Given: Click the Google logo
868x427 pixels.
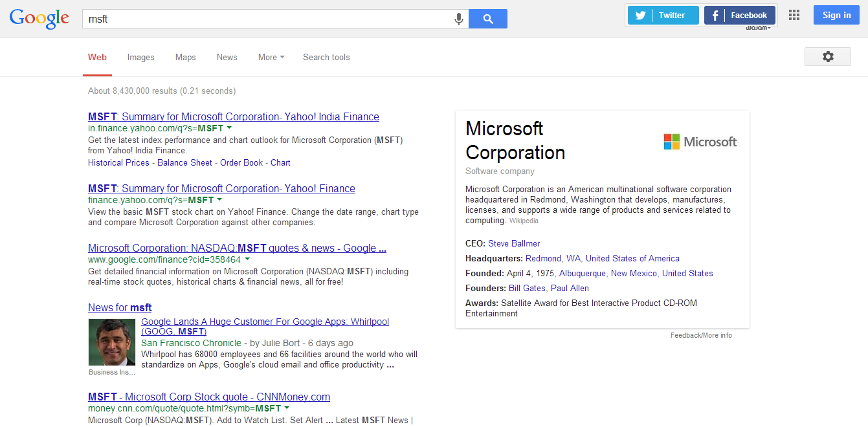Looking at the screenshot, I should pos(39,19).
